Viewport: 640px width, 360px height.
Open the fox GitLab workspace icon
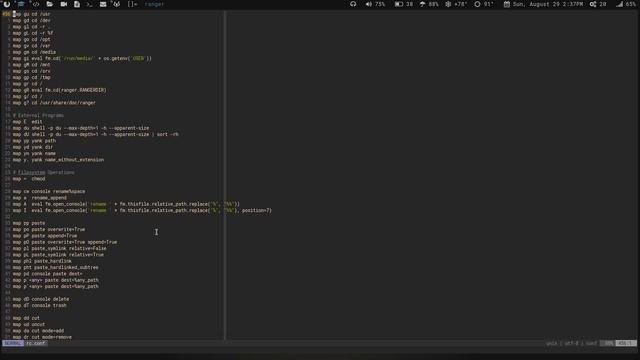coord(117,4)
